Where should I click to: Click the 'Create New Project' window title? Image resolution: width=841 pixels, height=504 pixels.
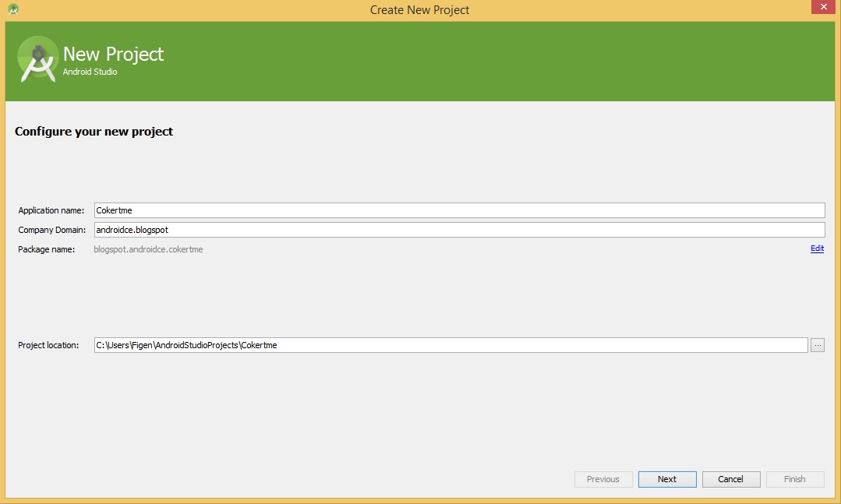point(419,10)
